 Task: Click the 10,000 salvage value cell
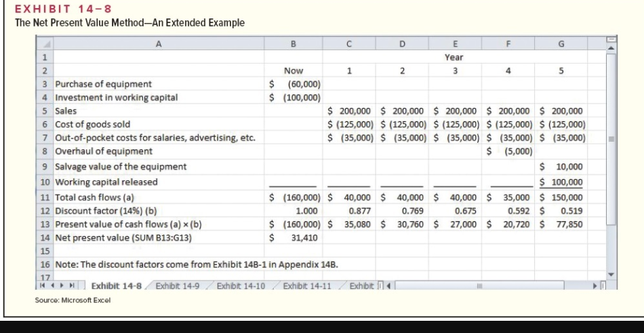pos(561,167)
